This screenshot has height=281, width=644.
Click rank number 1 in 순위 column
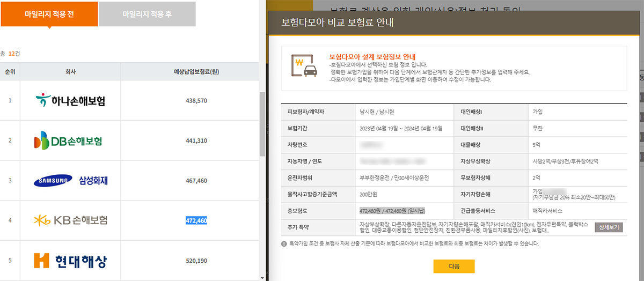pos(10,100)
